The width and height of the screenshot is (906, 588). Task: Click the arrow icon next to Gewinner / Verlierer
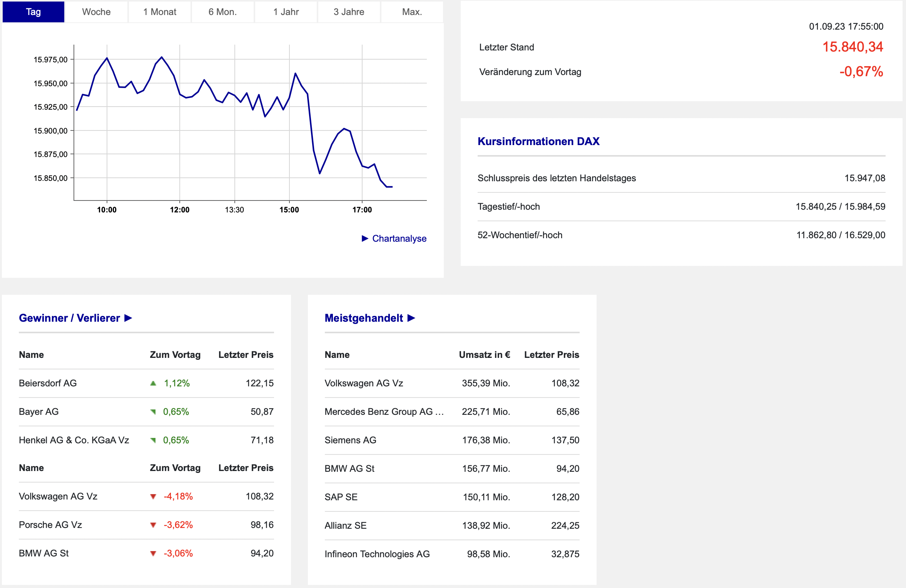[x=128, y=318]
